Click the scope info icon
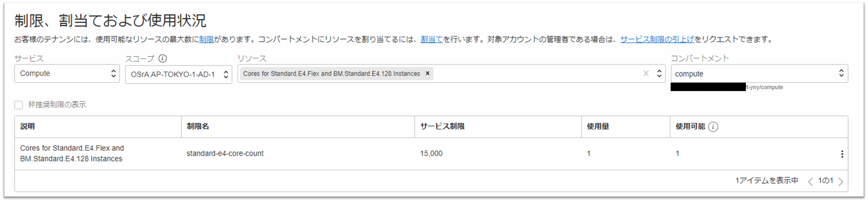The image size is (868, 202). [163, 59]
